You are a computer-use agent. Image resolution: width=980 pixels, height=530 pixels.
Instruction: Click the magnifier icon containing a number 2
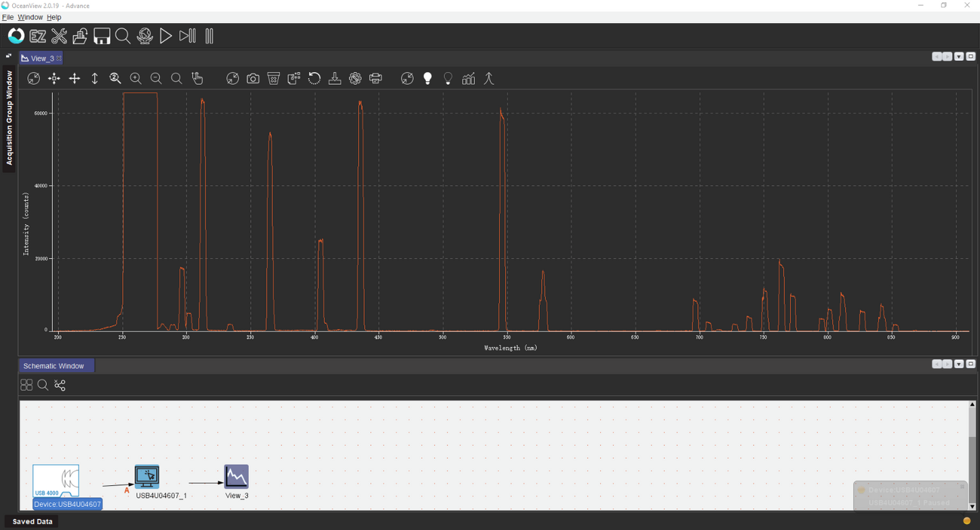115,79
